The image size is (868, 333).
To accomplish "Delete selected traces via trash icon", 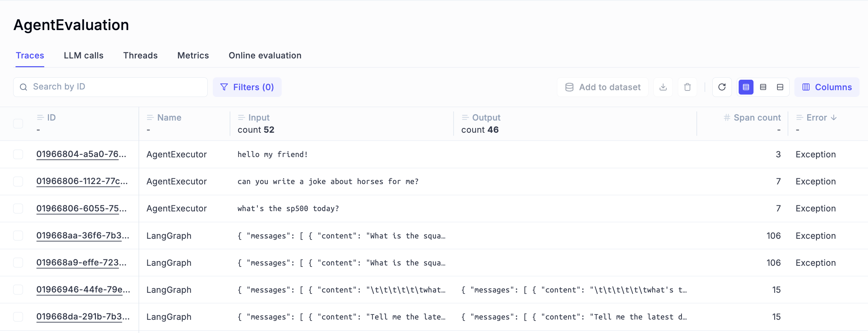I will [687, 87].
